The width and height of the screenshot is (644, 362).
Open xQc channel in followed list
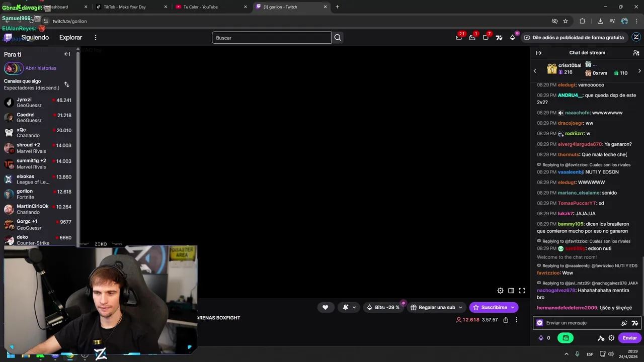[38, 133]
